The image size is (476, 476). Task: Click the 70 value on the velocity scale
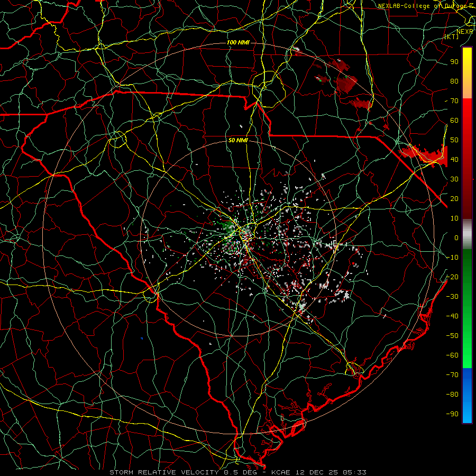454,101
